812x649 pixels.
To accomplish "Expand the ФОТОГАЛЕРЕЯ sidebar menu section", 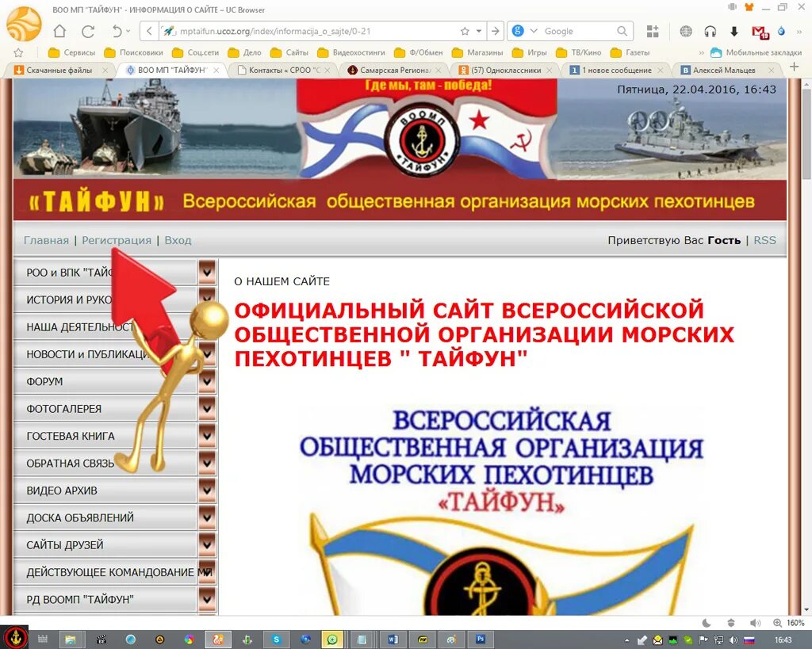I will click(x=208, y=408).
